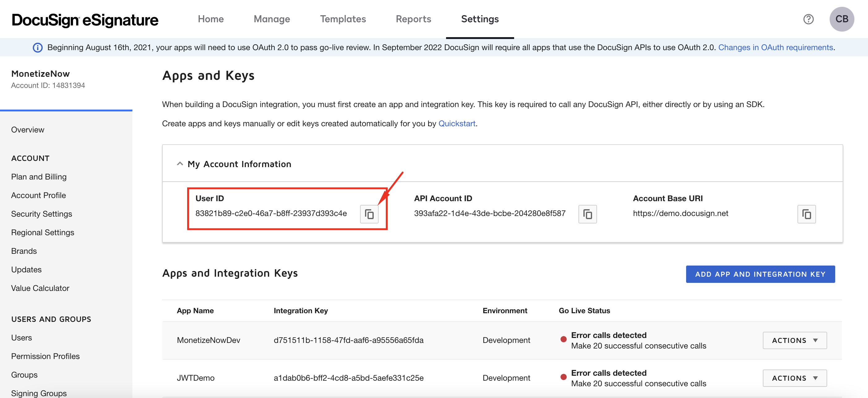Open Permission Profiles
The height and width of the screenshot is (398, 868).
coord(45,356)
